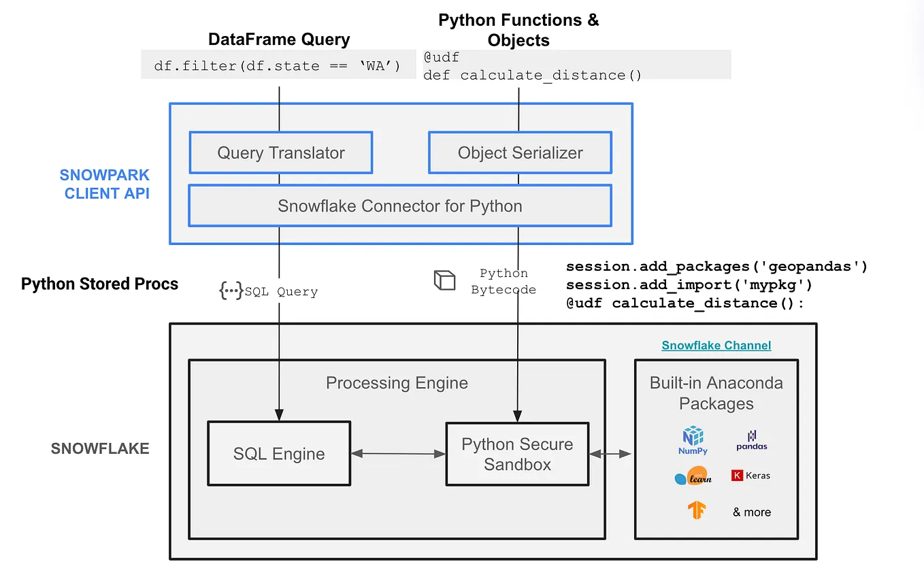Click the Python Stored Procs label
Image resolution: width=924 pixels, height=581 pixels.
point(99,284)
